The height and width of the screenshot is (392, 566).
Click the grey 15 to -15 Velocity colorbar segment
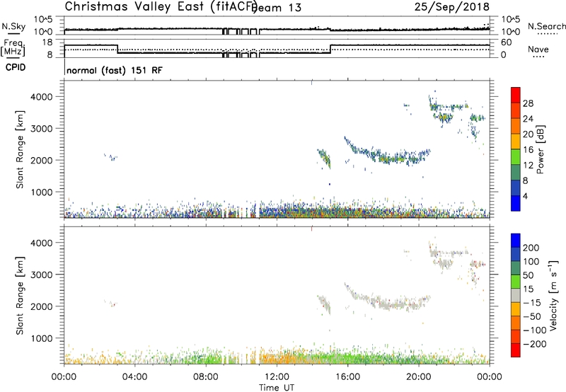(516, 295)
